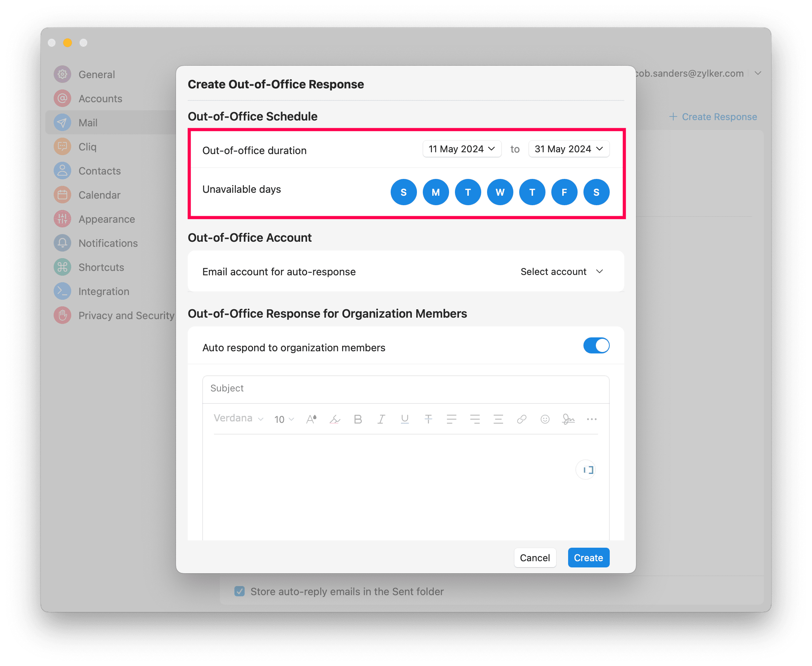Open the Notifications settings section

coord(108,243)
